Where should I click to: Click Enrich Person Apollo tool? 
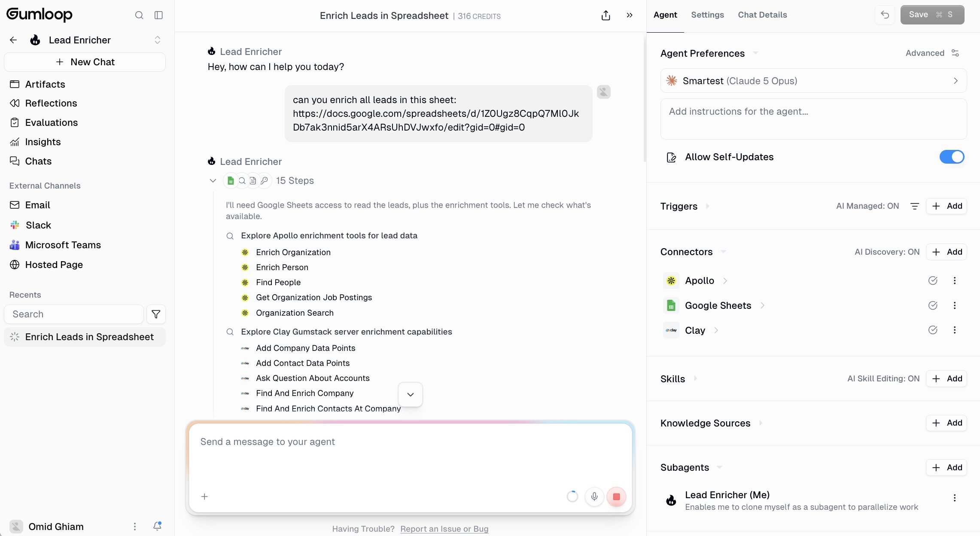[x=282, y=267]
